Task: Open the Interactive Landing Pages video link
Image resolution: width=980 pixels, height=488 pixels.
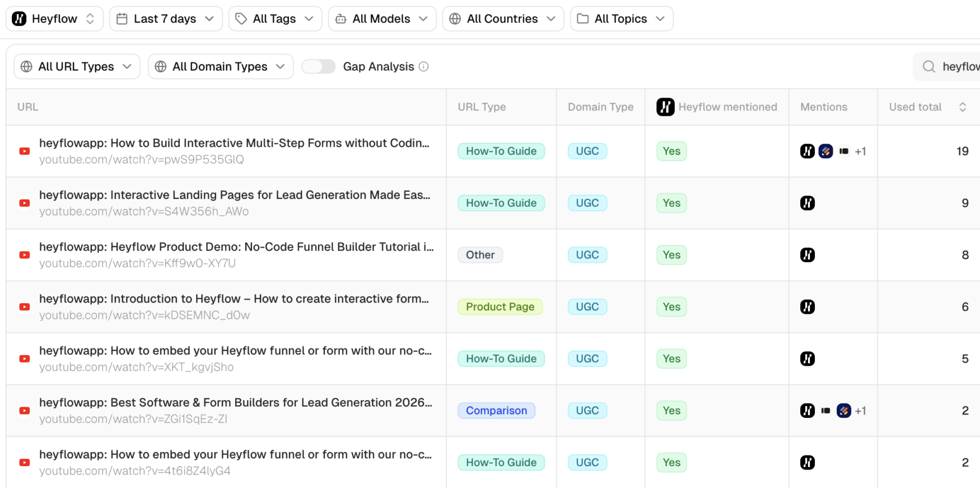Action: tap(234, 195)
